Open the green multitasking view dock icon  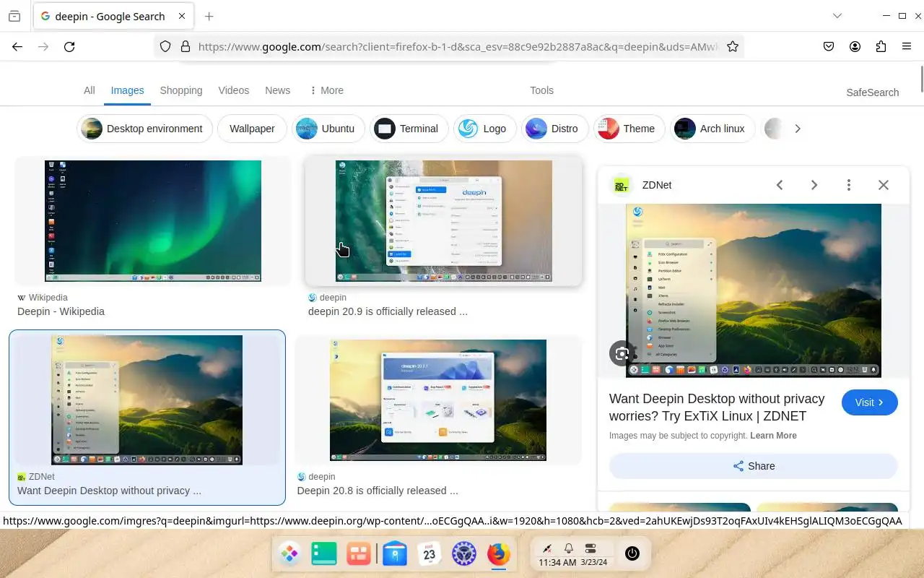click(x=324, y=554)
